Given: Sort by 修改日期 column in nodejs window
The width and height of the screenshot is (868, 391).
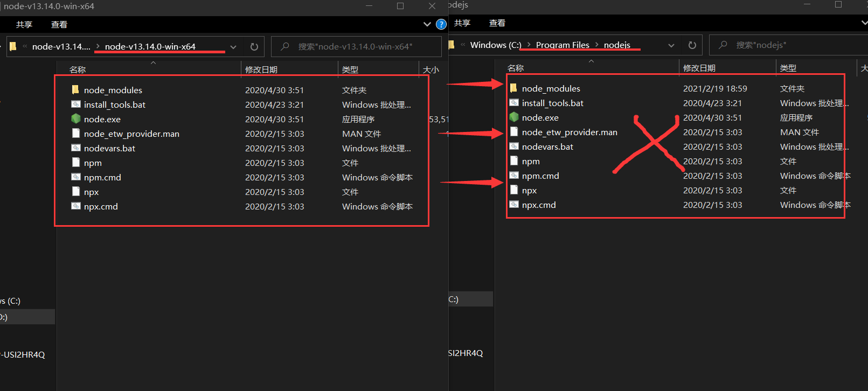Looking at the screenshot, I should coord(699,68).
